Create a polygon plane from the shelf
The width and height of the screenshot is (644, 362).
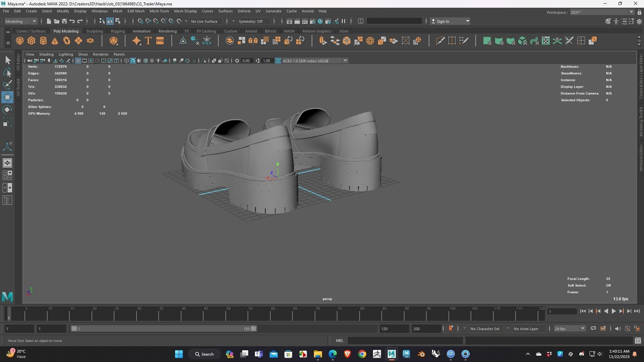[x=78, y=41]
